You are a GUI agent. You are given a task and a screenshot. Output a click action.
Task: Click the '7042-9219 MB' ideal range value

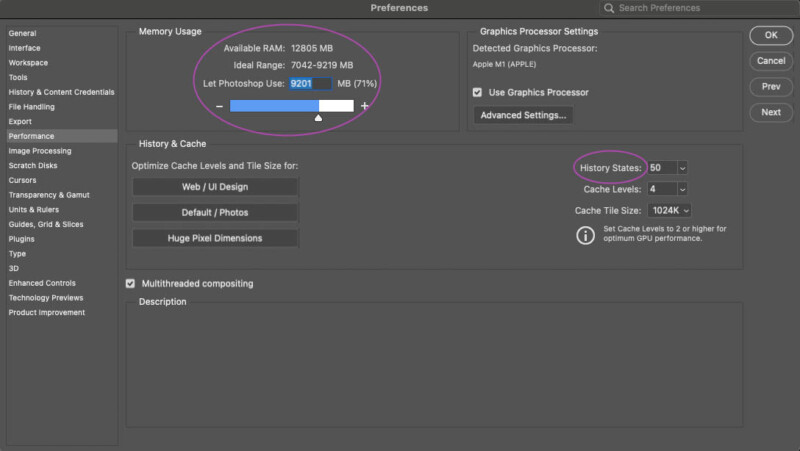pyautogui.click(x=322, y=65)
